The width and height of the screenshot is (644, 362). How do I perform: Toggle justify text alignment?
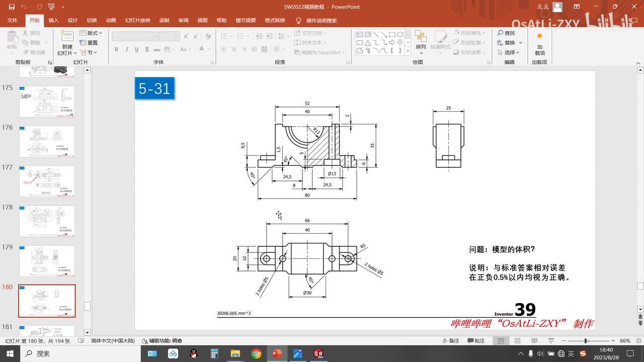(x=254, y=49)
